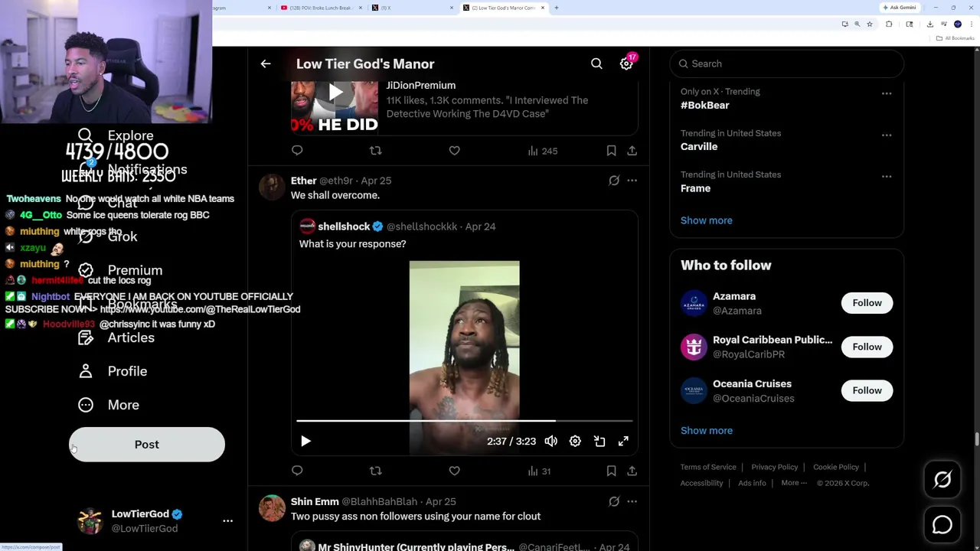Follow Azamara

click(x=867, y=303)
